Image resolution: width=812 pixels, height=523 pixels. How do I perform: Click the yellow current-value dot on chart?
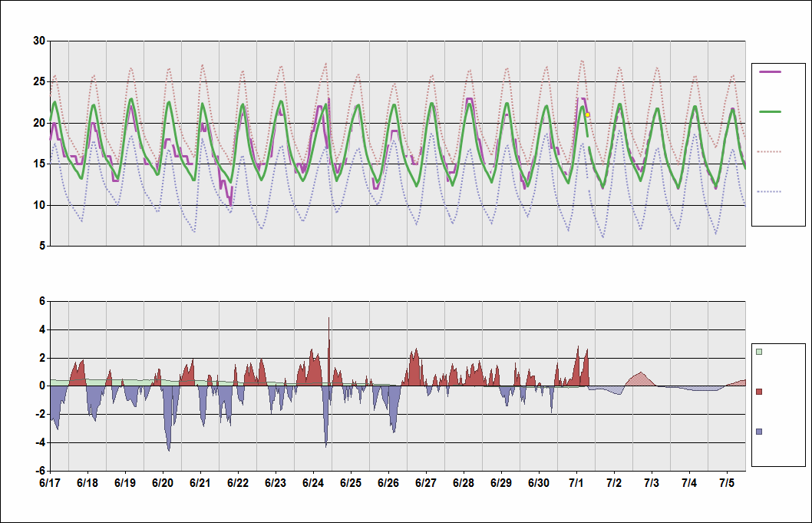pyautogui.click(x=588, y=114)
